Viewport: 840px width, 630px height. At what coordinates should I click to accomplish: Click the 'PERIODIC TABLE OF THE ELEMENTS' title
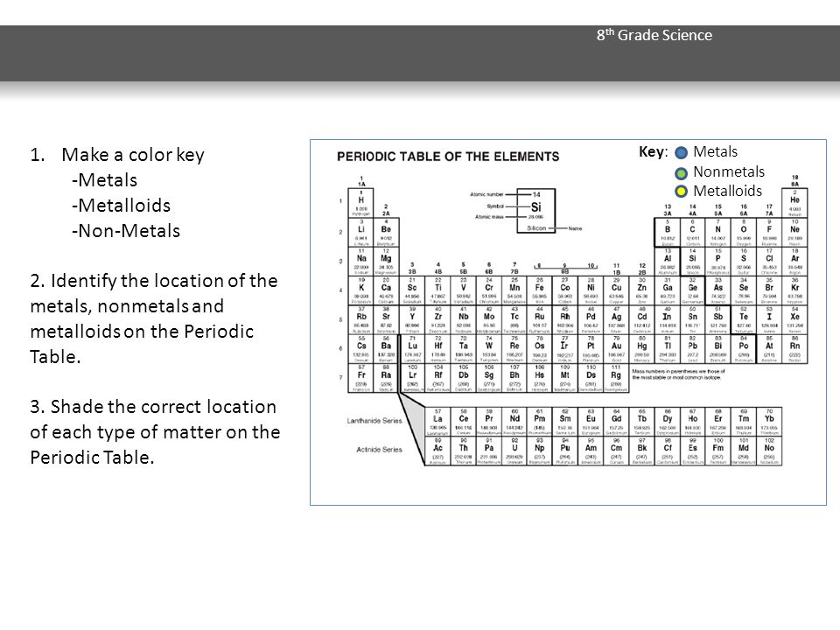tap(448, 157)
